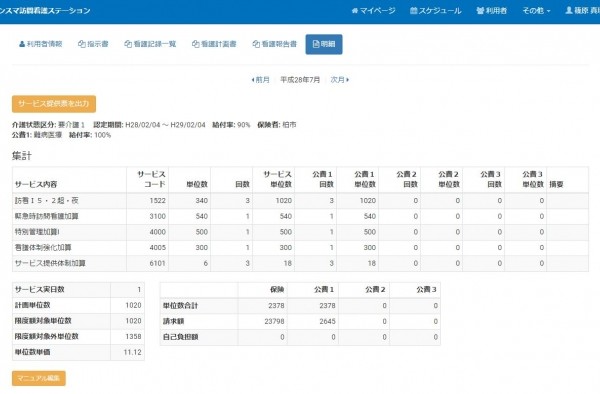Screen dimensions: 600x394
Task: Click the 介護状態区分 label
Action: coord(34,125)
